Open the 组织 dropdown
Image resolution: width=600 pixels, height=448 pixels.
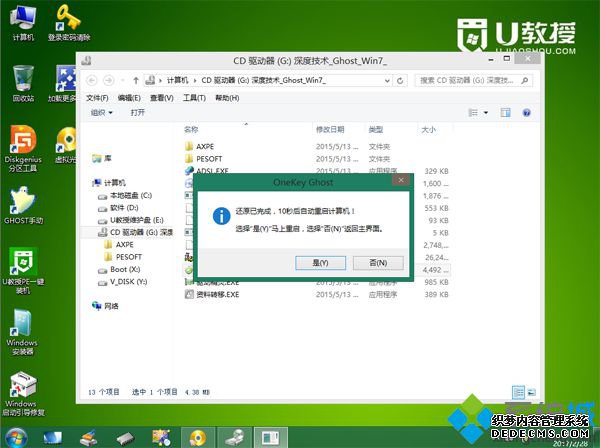101,112
